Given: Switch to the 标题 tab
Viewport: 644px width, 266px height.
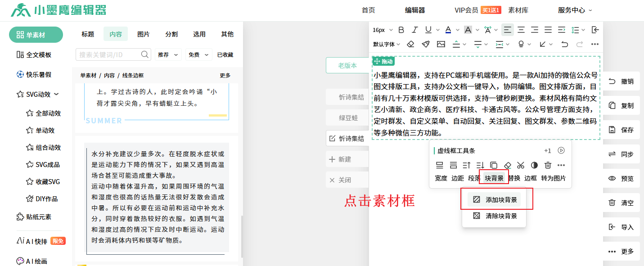Looking at the screenshot, I should click(88, 34).
